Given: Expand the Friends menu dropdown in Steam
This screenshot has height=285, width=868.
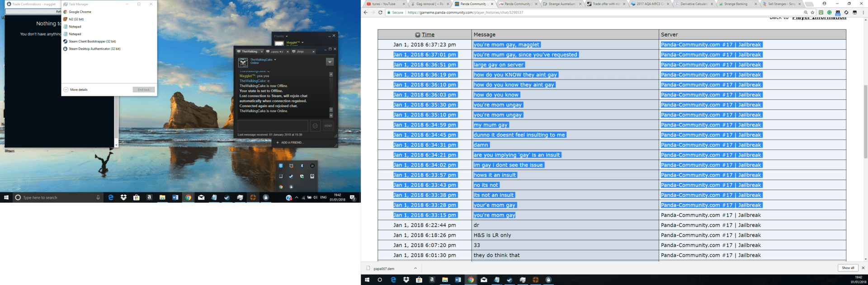Looking at the screenshot, I should pyautogui.click(x=287, y=36).
